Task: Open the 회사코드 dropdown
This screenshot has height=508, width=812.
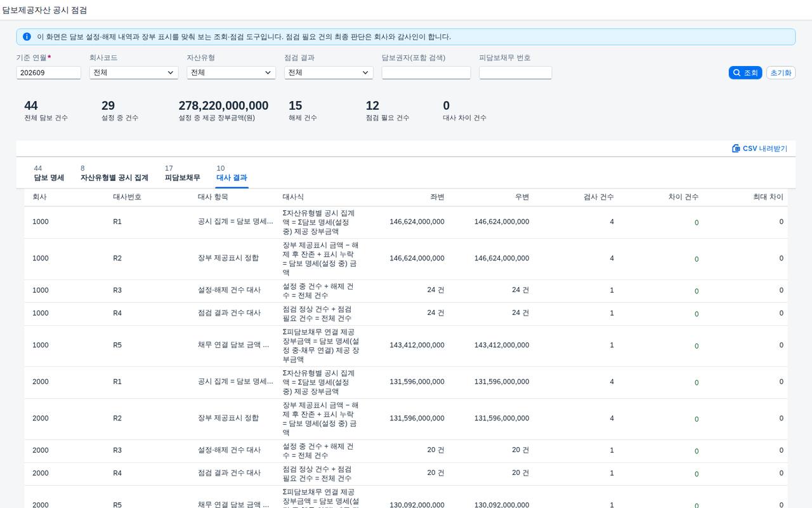Action: pos(134,73)
